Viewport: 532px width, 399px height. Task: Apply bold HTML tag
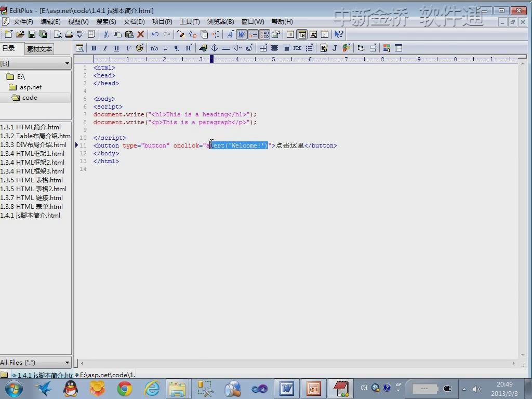click(94, 48)
